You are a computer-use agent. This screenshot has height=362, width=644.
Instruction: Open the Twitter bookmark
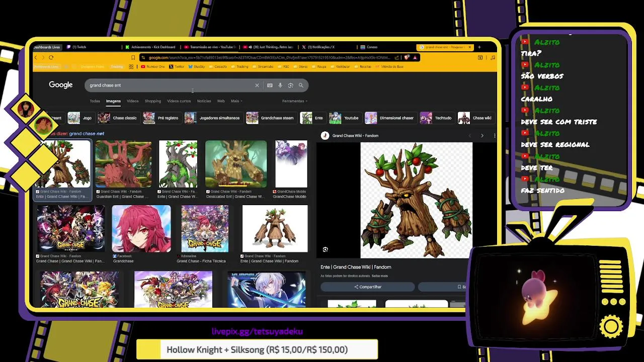coord(177,66)
